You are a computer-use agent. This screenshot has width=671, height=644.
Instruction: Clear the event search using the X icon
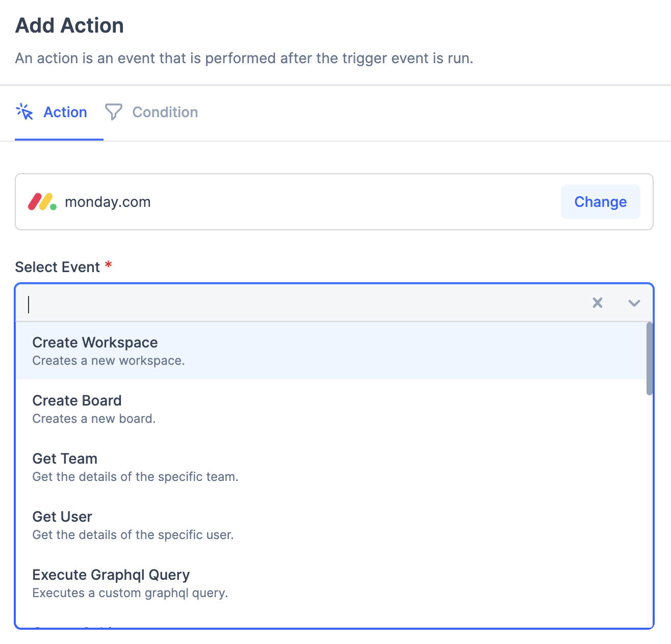tap(597, 303)
